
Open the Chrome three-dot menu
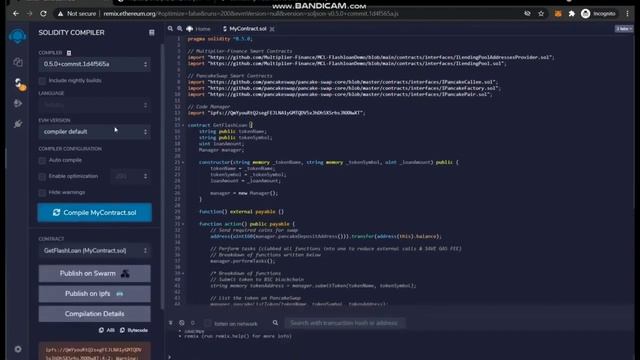(627, 13)
